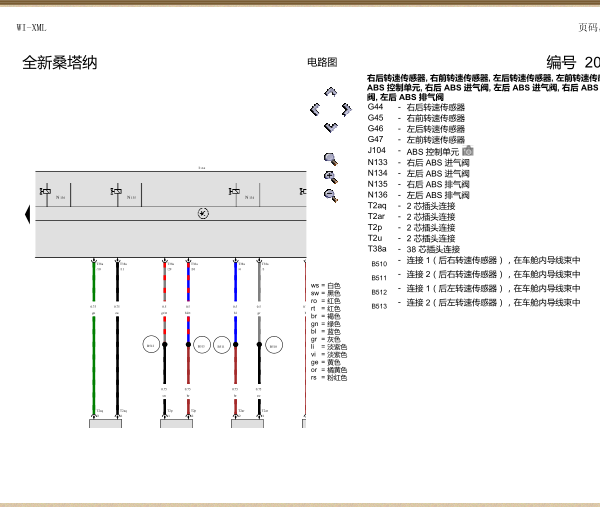The height and width of the screenshot is (513, 600).
Task: Select the N136 左后 ABS 排气阀 entry
Action: (x=419, y=195)
